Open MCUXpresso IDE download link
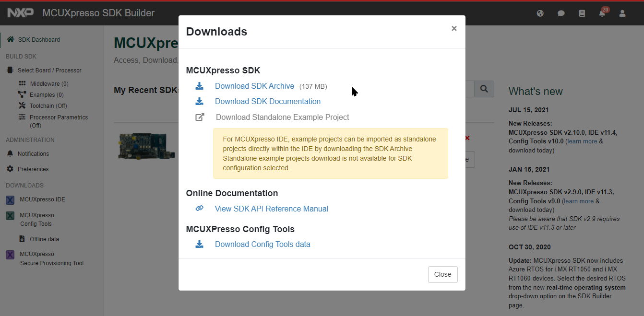Image resolution: width=644 pixels, height=316 pixels. point(42,199)
